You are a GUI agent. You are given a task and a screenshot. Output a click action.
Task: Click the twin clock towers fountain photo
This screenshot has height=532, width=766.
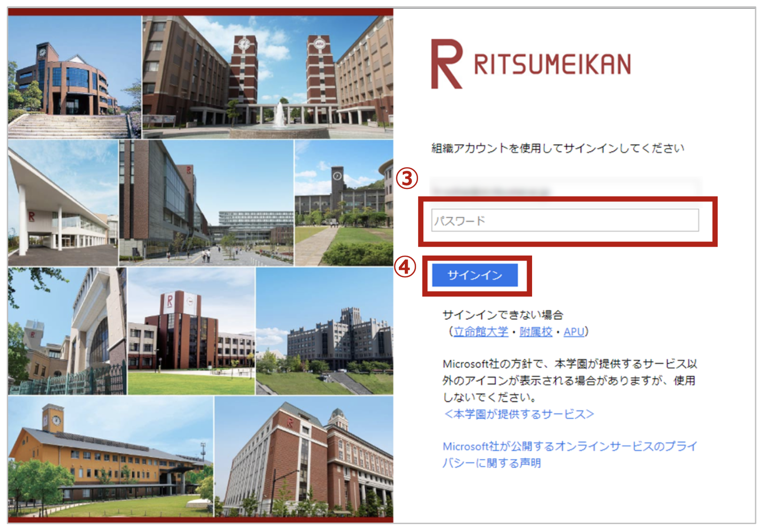point(268,77)
